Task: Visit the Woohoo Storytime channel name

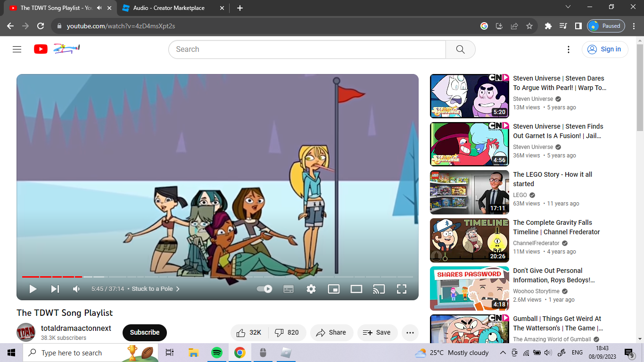Action: click(x=536, y=291)
